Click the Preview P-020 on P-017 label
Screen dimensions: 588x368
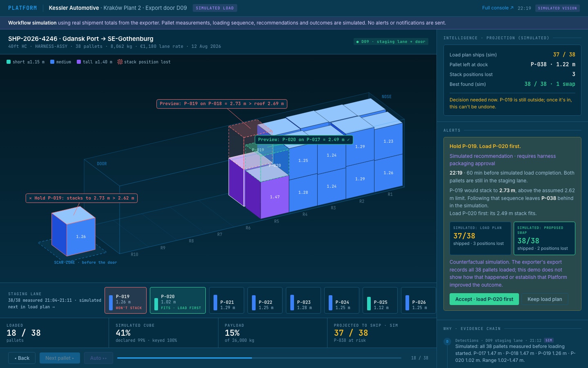pyautogui.click(x=304, y=140)
